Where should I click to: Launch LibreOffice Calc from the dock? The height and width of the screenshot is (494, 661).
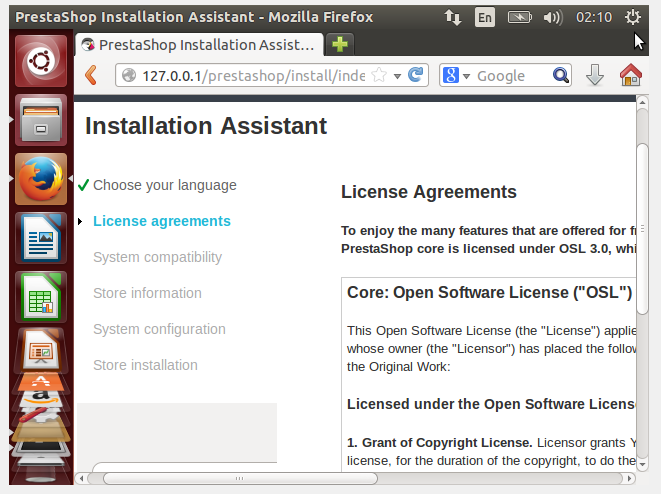click(x=41, y=297)
